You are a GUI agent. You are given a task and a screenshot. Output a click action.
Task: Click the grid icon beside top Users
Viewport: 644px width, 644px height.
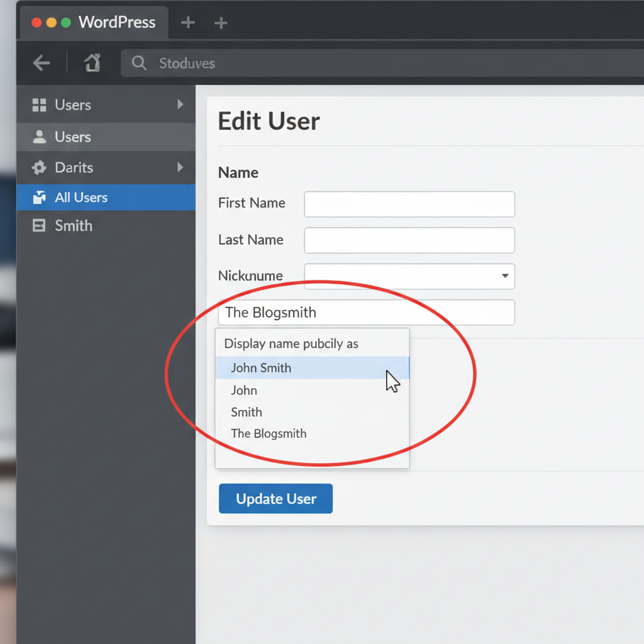pos(40,105)
